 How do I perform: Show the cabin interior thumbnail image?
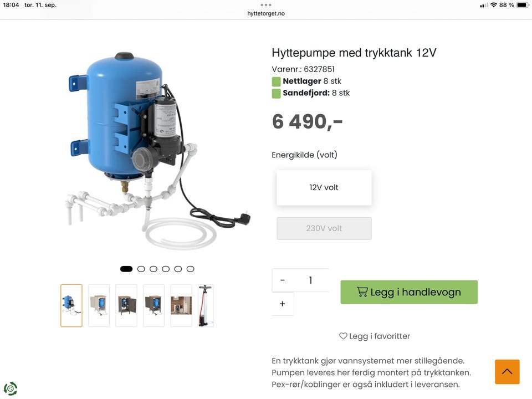[181, 306]
